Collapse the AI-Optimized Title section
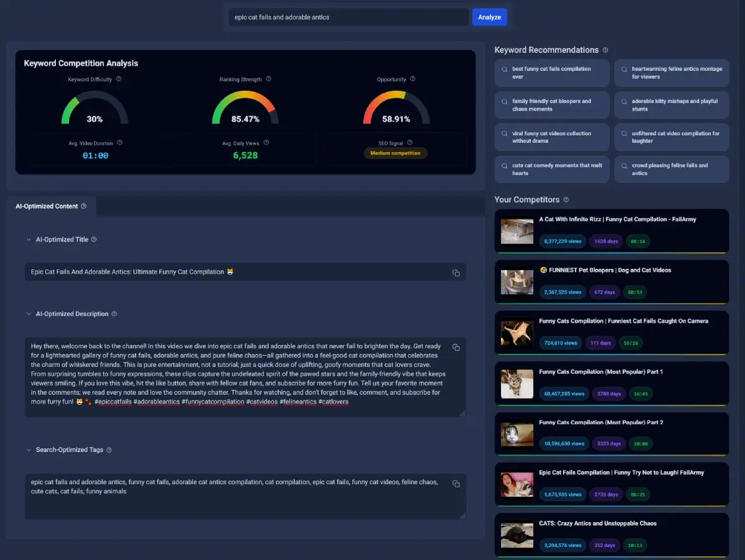This screenshot has height=560, width=745. click(29, 239)
